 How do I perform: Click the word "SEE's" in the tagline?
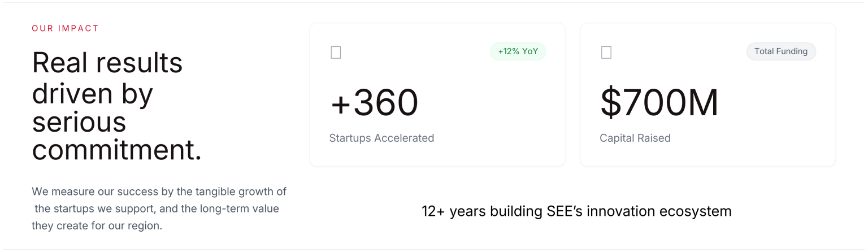click(562, 211)
